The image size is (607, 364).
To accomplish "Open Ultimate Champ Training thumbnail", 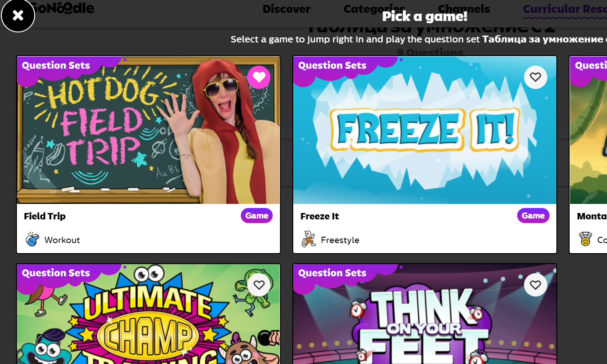I will [x=148, y=314].
